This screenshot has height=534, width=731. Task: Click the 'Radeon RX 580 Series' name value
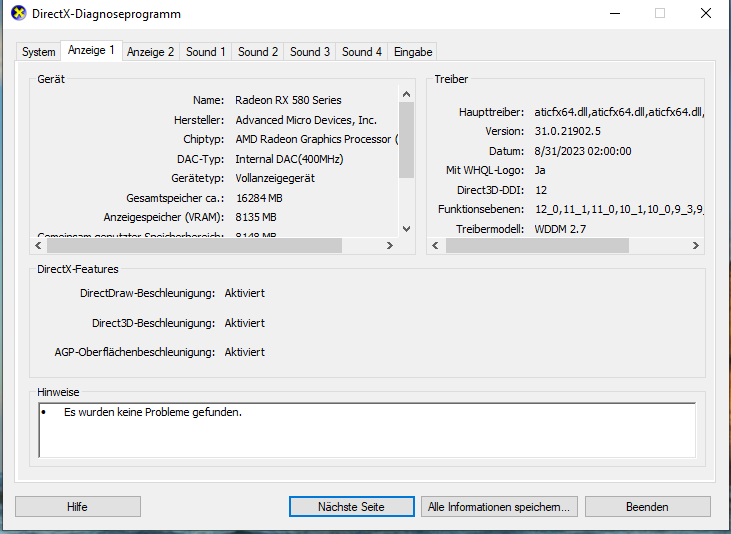tap(288, 100)
